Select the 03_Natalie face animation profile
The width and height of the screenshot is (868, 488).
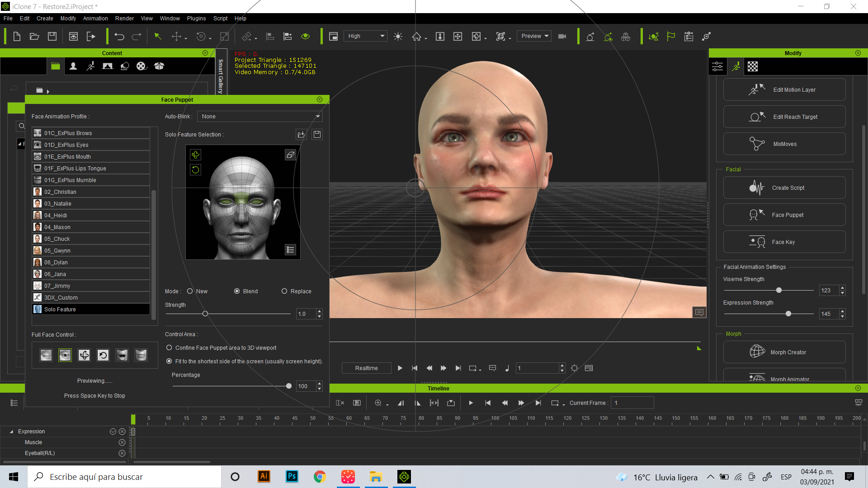(x=91, y=204)
